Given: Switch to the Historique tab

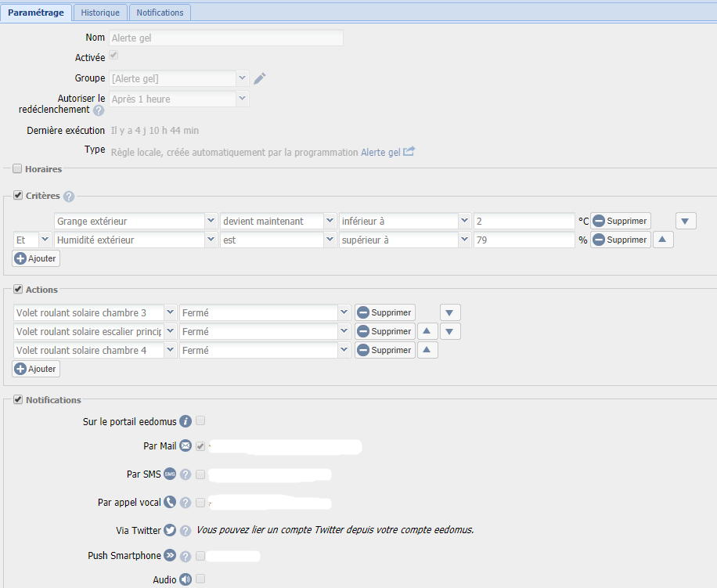Looking at the screenshot, I should [101, 13].
